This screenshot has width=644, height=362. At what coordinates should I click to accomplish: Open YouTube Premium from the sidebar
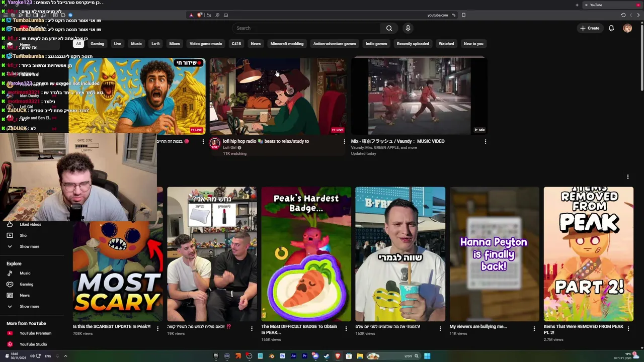pos(35,333)
